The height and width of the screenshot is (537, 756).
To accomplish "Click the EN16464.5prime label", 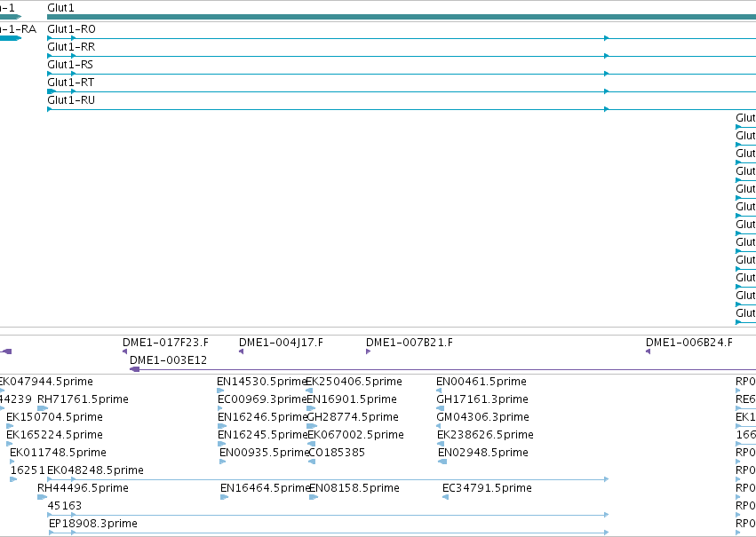I will point(265,489).
